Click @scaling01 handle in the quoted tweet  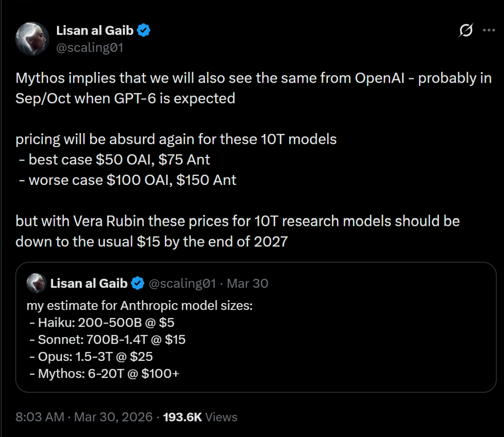point(182,283)
